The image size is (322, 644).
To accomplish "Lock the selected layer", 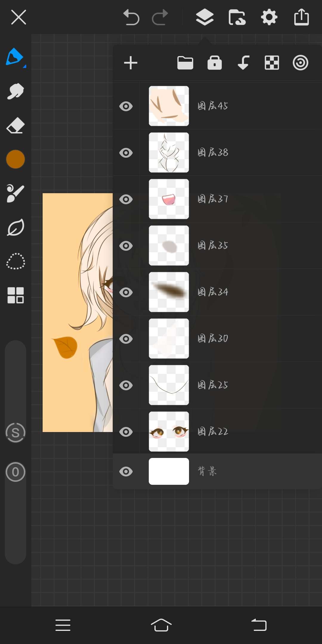I will coord(215,63).
